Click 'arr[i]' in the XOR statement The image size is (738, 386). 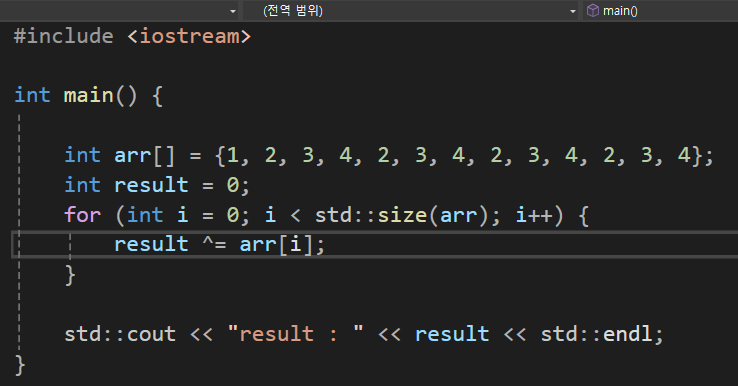click(x=276, y=244)
